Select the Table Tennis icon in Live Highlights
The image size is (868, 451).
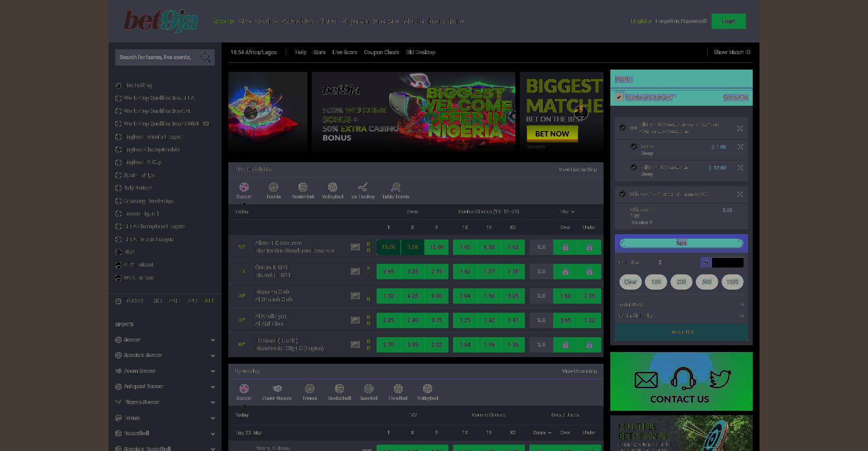pos(396,187)
